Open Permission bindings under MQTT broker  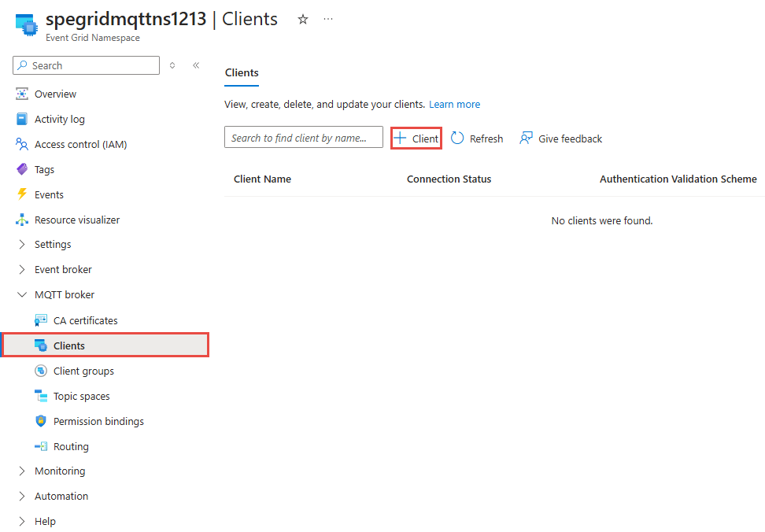[98, 421]
